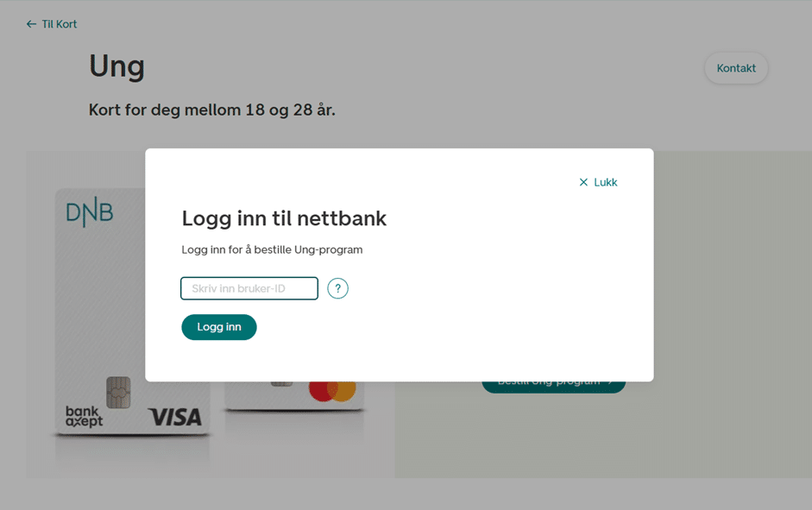Click the back arrow icon at top
812x510 pixels.
pos(32,24)
